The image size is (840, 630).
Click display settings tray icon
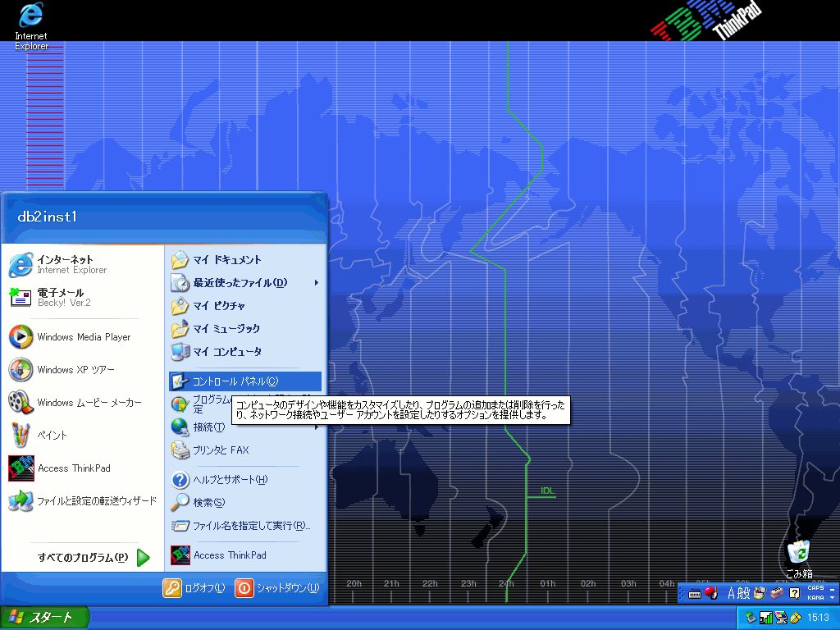pyautogui.click(x=781, y=618)
